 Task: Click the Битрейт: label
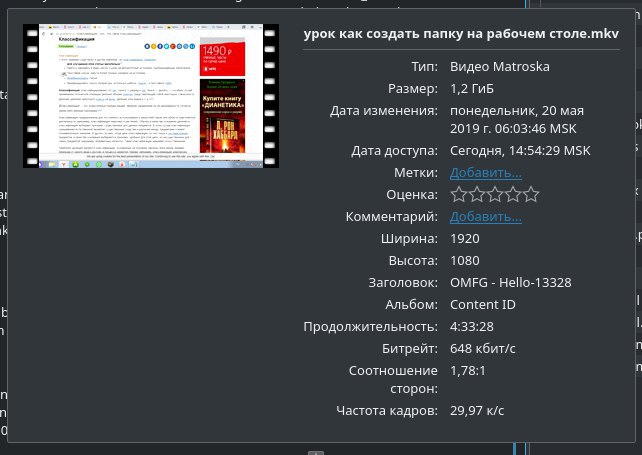coord(410,349)
